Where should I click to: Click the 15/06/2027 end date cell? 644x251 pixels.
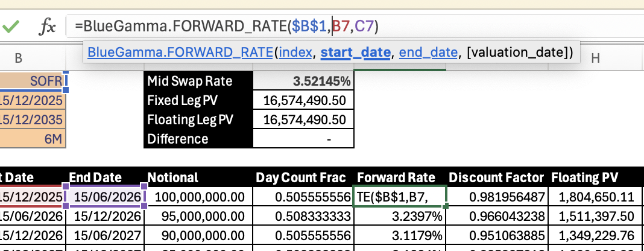tap(106, 235)
